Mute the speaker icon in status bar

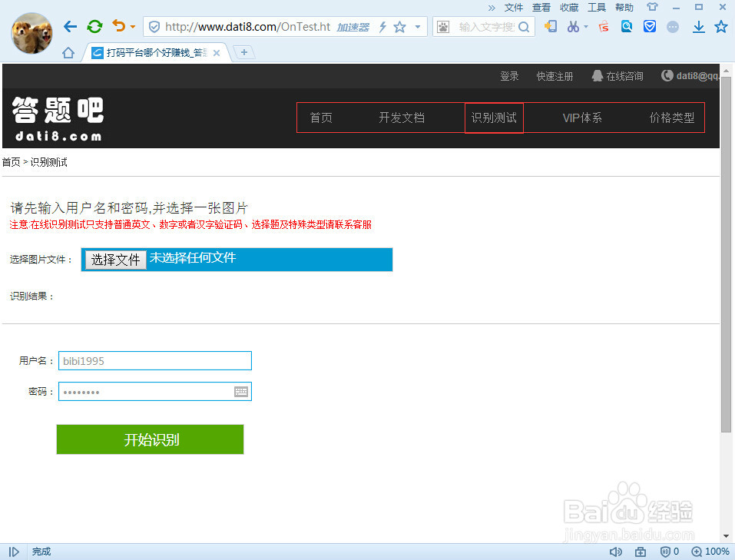616,552
